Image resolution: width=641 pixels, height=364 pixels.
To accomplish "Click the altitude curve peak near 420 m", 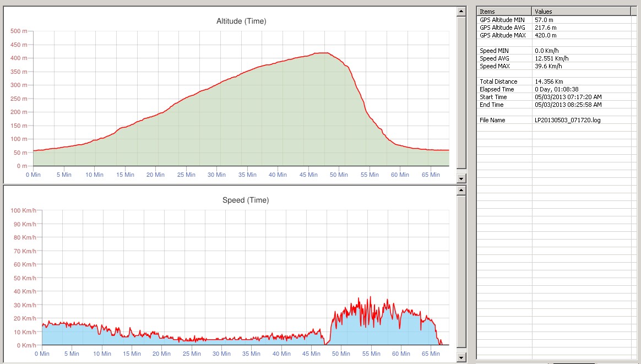I will click(321, 53).
